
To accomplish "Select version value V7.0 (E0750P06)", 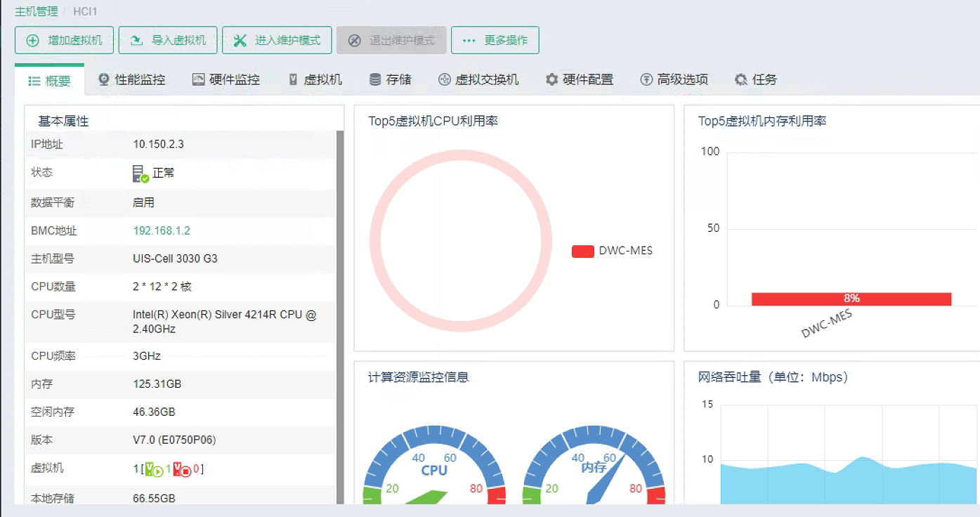I will pos(174,440).
